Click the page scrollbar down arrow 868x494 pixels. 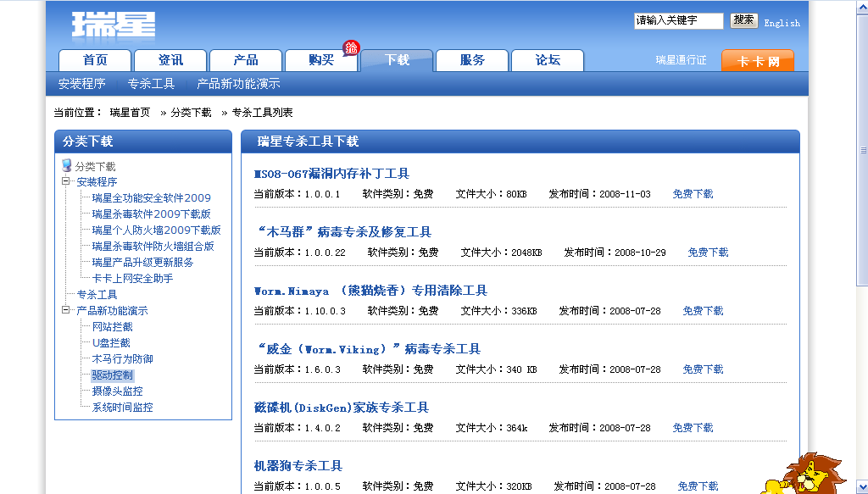[x=862, y=487]
